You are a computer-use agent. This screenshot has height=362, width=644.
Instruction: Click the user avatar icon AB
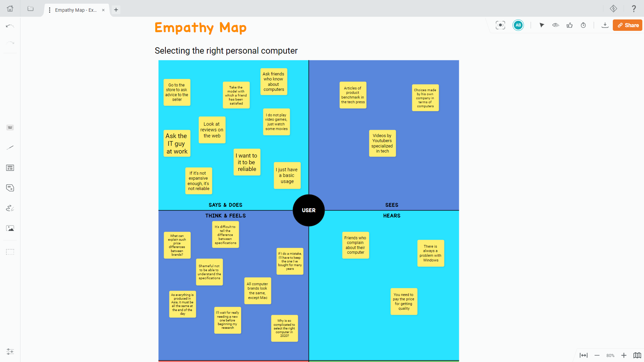coord(518,25)
